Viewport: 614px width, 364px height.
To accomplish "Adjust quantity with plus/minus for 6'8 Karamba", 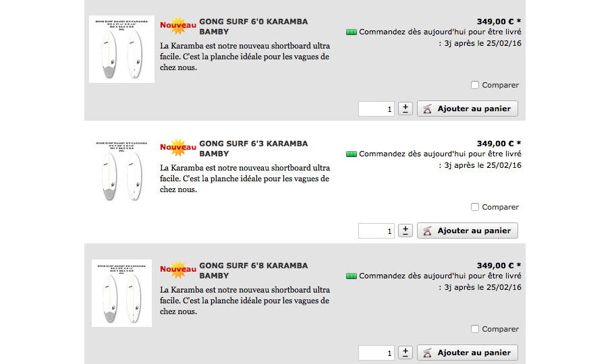I will tap(406, 353).
